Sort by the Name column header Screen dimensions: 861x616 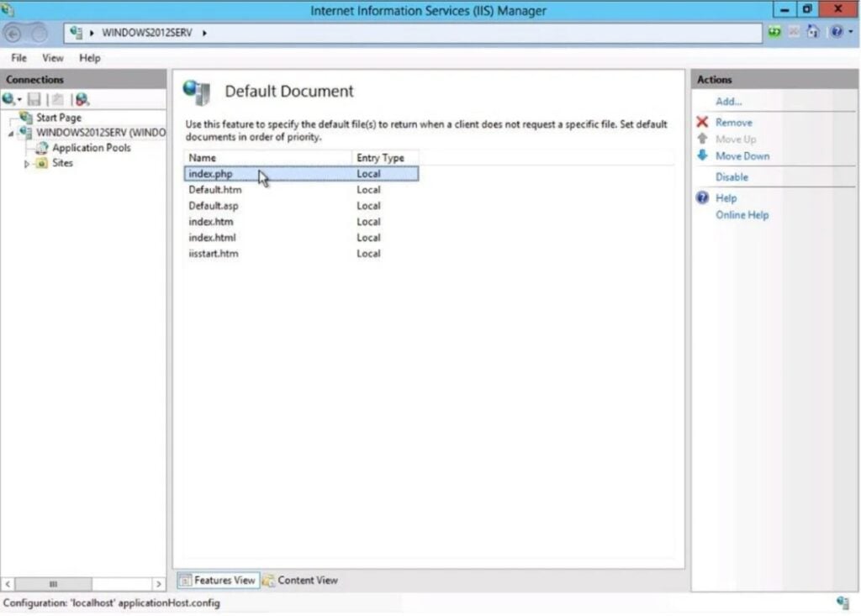pyautogui.click(x=267, y=157)
